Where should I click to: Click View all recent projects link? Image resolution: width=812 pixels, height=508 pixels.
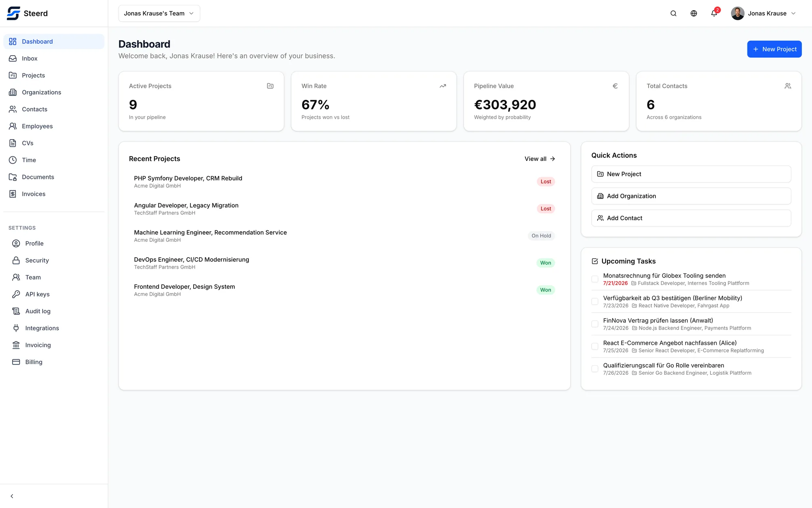540,159
